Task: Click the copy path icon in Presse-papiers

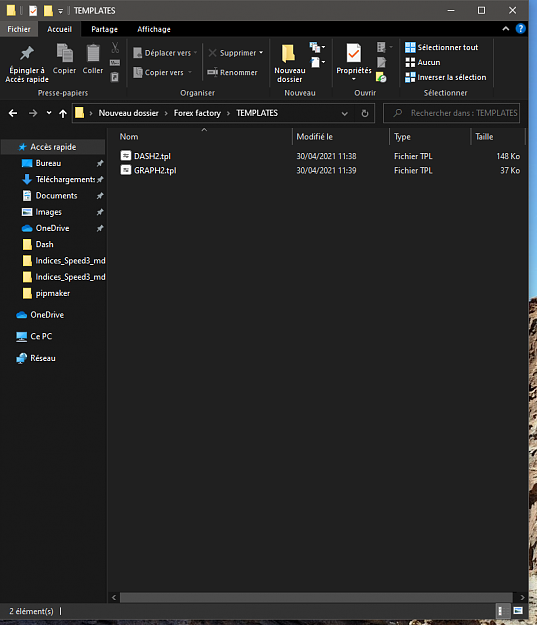Action: point(115,63)
